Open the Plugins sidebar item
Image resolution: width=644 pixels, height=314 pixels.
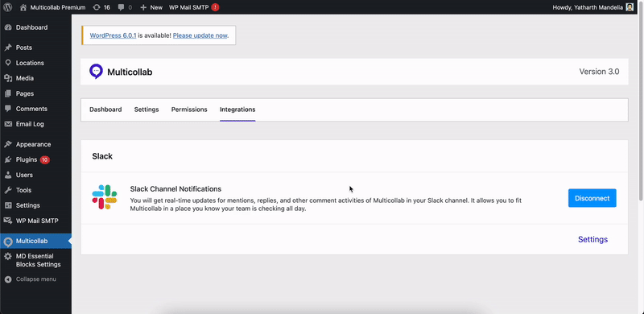(x=27, y=159)
